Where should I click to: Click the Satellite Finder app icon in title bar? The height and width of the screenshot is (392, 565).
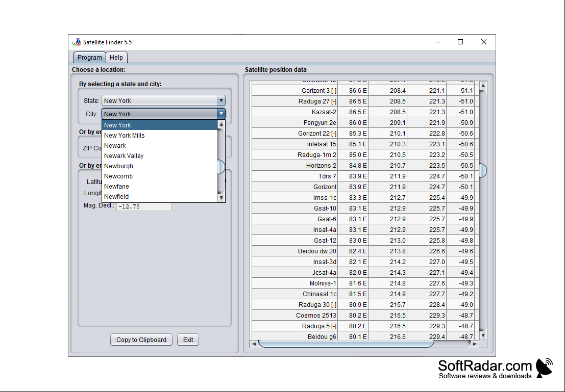point(77,42)
